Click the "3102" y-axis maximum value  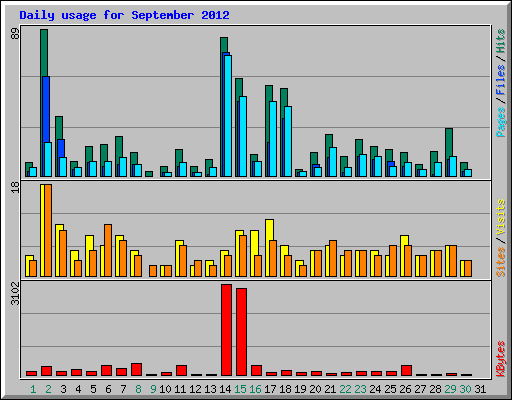coord(15,294)
